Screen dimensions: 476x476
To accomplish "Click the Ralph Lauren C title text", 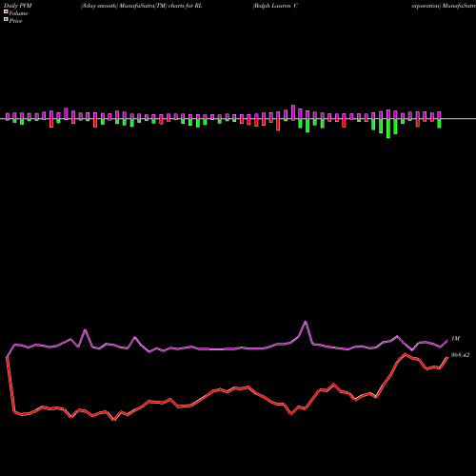I will tap(275, 6).
